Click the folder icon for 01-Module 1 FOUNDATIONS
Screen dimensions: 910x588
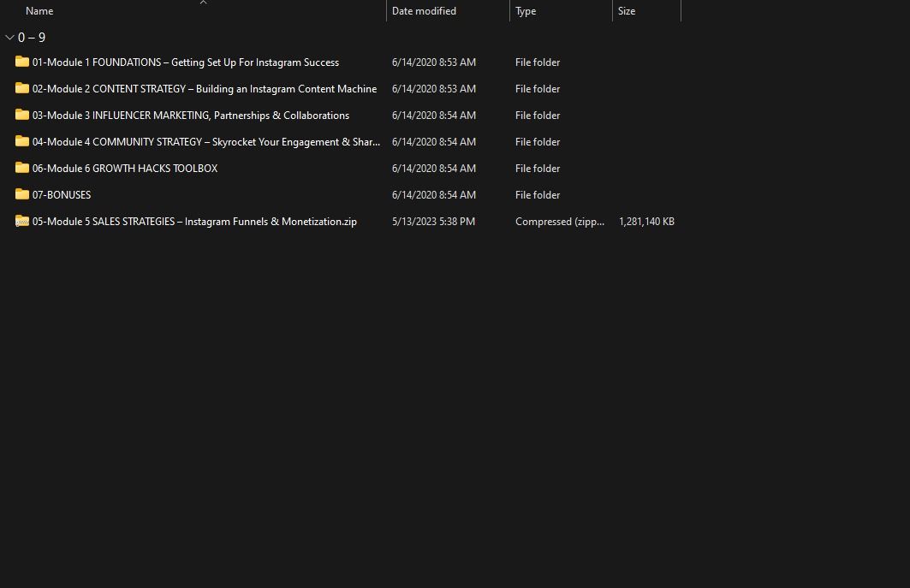click(22, 62)
